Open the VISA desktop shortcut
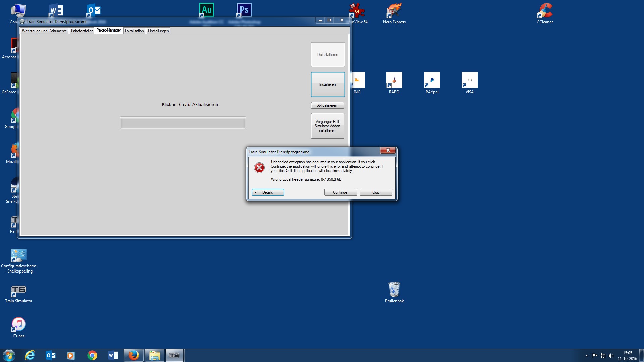This screenshot has height=362, width=644. pyautogui.click(x=469, y=81)
